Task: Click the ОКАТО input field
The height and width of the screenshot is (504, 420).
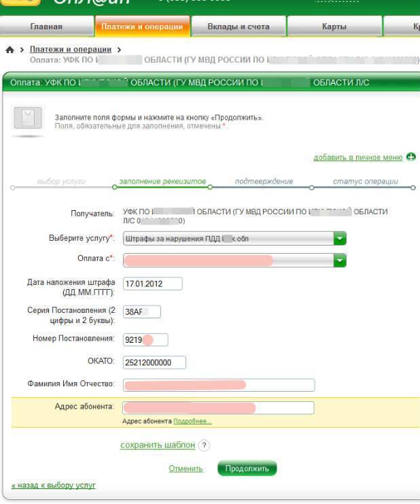Action: pos(154,363)
